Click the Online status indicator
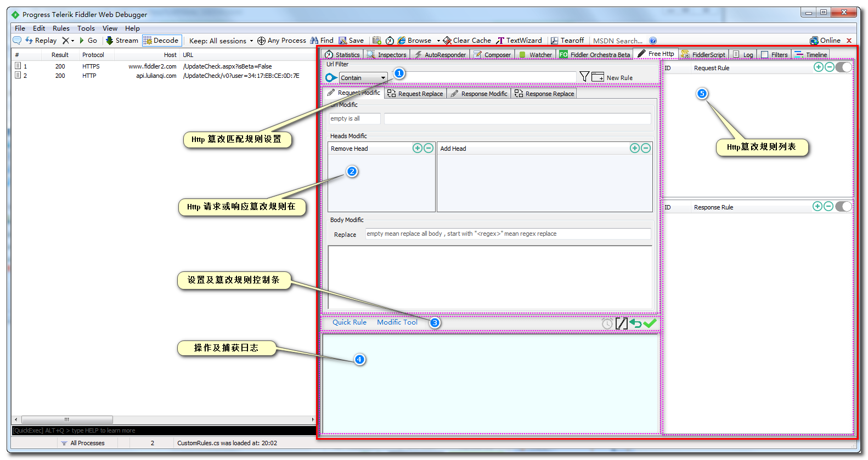868x460 pixels. pos(825,41)
